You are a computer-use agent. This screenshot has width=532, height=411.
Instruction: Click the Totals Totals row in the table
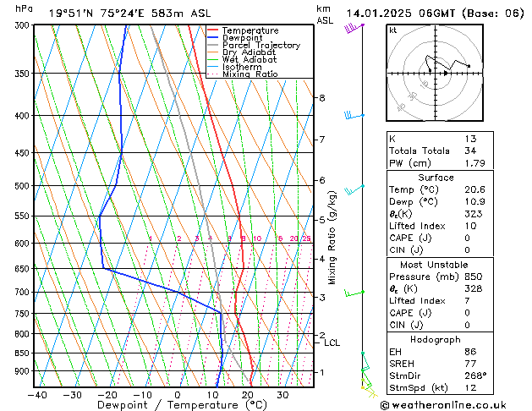pos(455,151)
